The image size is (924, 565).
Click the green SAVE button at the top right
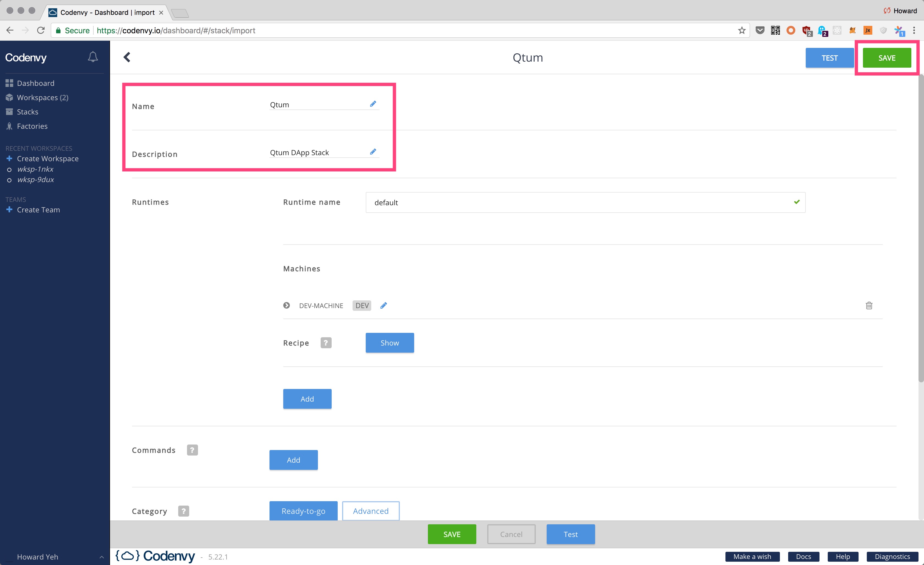tap(887, 58)
